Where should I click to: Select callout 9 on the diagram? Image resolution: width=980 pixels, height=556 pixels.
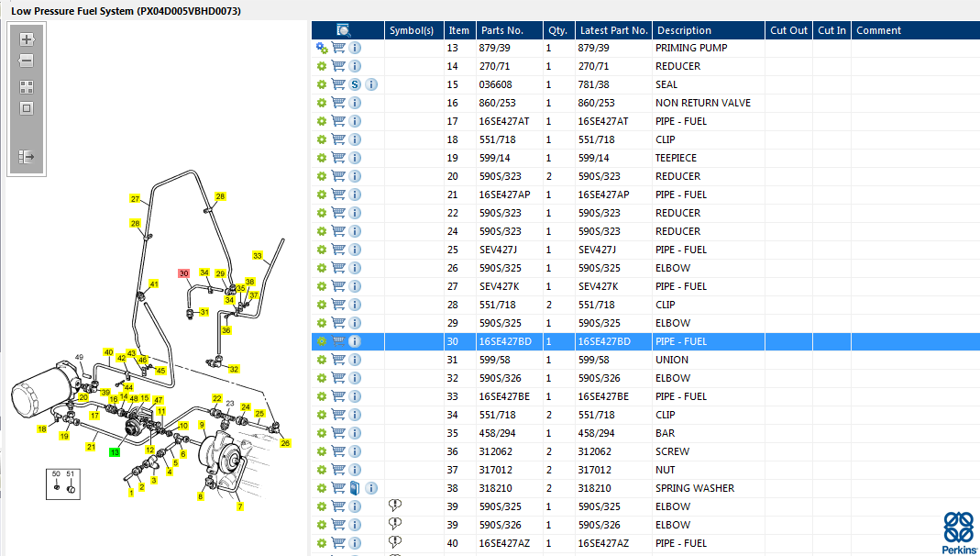(202, 425)
